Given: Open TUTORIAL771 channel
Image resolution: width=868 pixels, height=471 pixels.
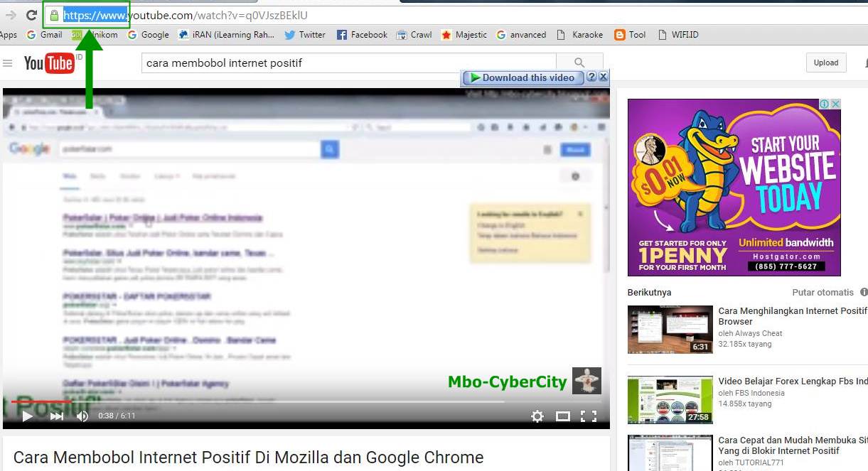Looking at the screenshot, I should [751, 462].
